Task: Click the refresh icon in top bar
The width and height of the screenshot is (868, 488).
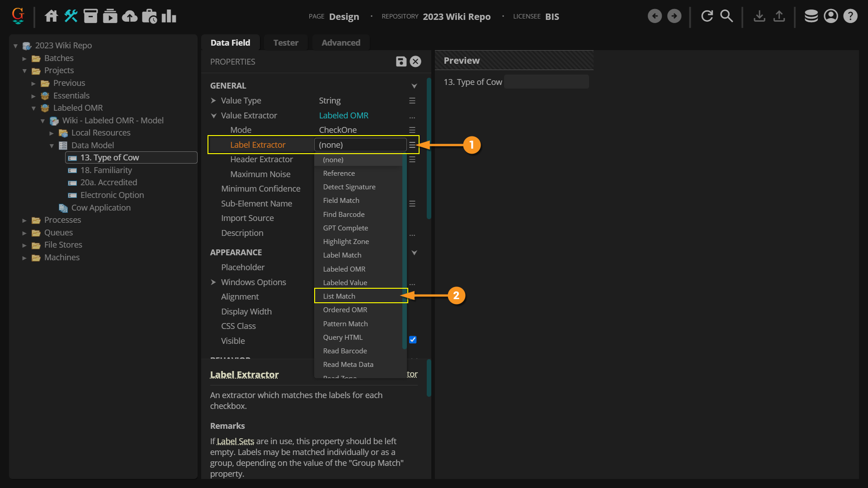Action: (707, 16)
